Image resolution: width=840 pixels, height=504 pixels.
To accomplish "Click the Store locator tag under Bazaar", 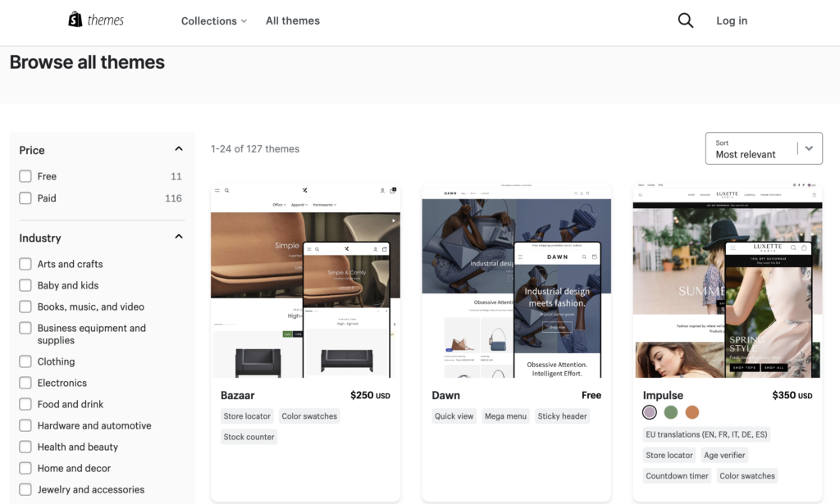I will (x=247, y=415).
